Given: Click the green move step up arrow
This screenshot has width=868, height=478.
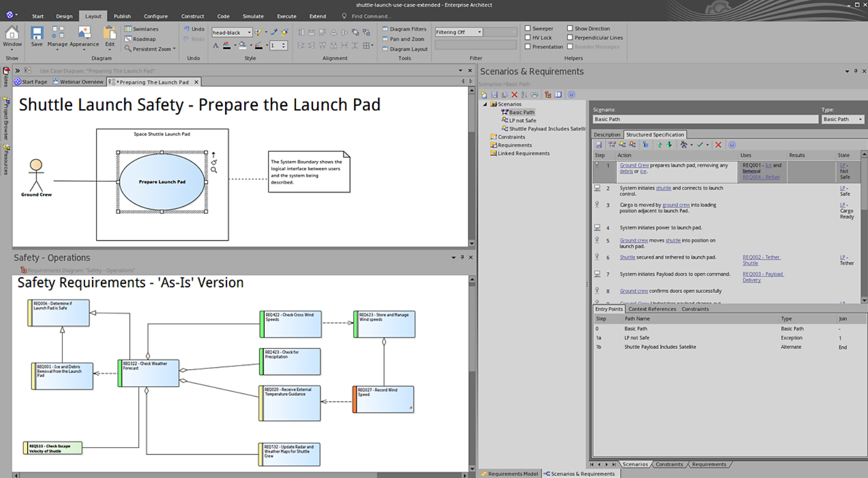Looking at the screenshot, I should pos(659,145).
